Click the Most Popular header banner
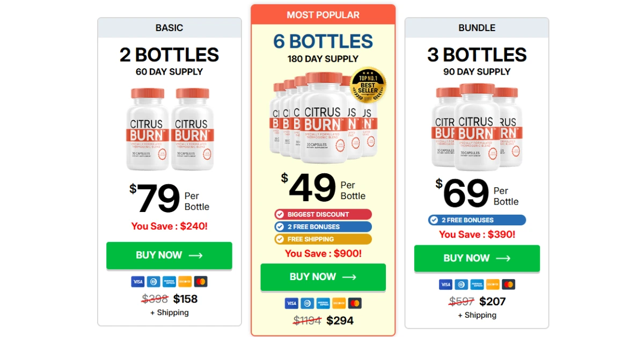Viewport: 644px width, 337px height. tap(323, 14)
